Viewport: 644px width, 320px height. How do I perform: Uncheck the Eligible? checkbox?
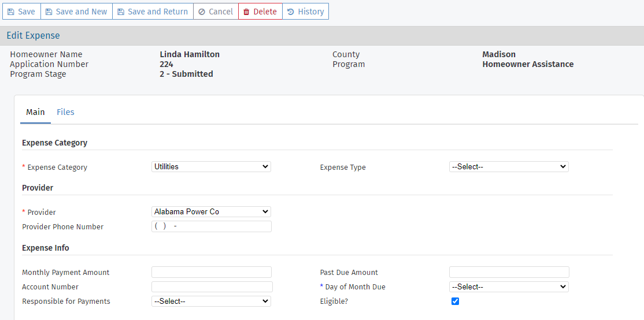click(x=455, y=301)
